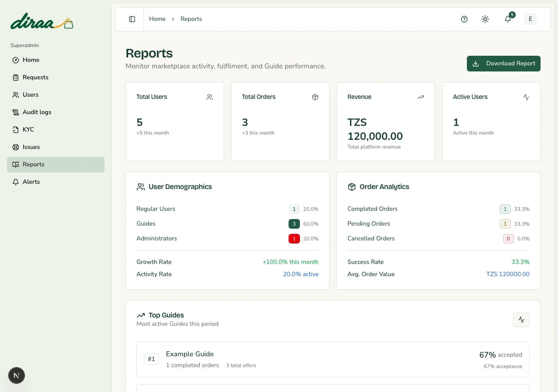Open the Example Guide card

(x=333, y=359)
